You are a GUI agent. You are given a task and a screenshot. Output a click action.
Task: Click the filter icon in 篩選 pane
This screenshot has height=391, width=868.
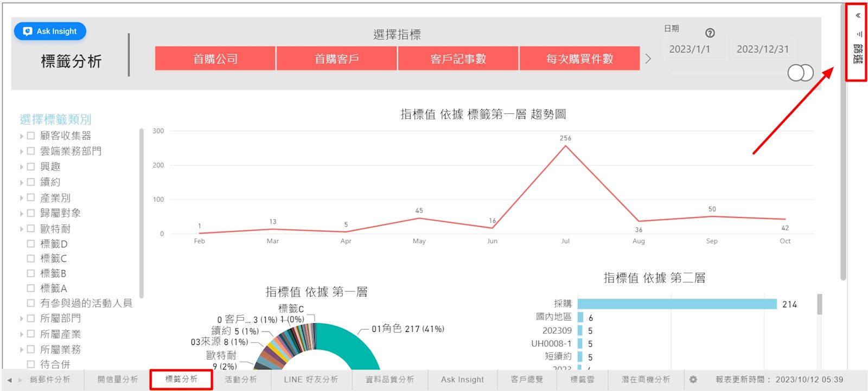point(859,34)
